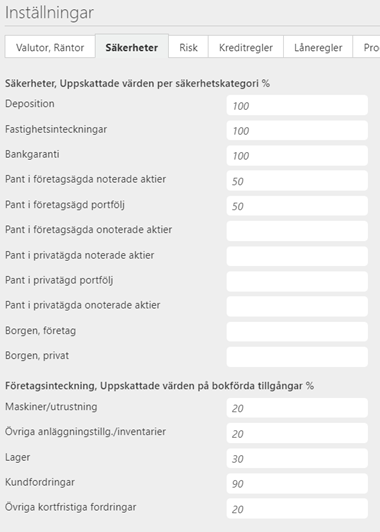
Task: Select the Säkerheter tab
Action: point(132,46)
